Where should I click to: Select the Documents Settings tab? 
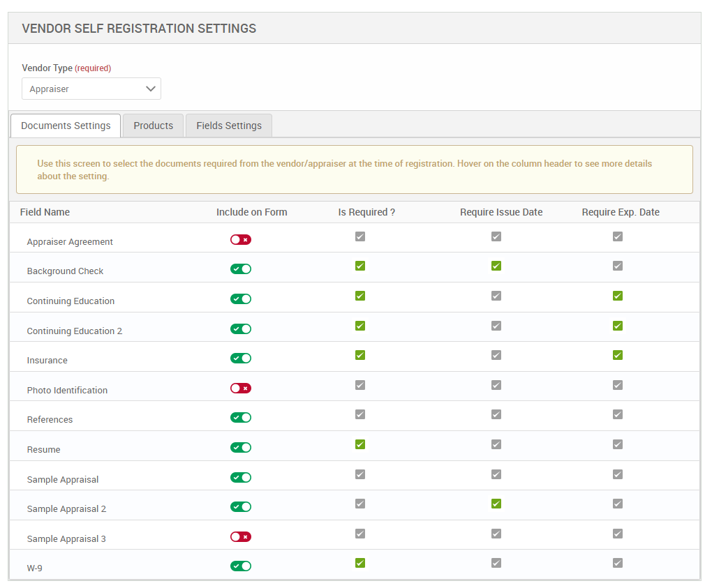[66, 126]
